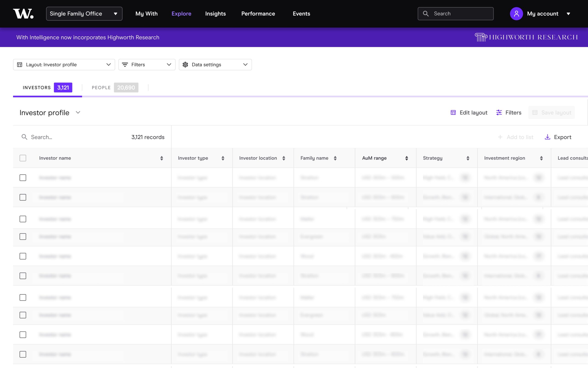Click the With Intelligence W logo
The width and height of the screenshot is (588, 368).
[23, 14]
